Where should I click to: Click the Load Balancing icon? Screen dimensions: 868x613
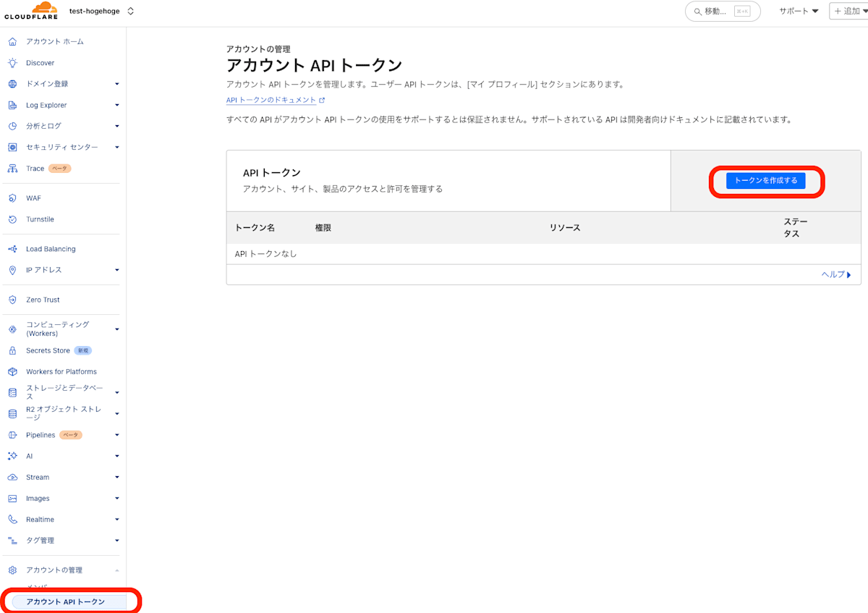coord(12,249)
